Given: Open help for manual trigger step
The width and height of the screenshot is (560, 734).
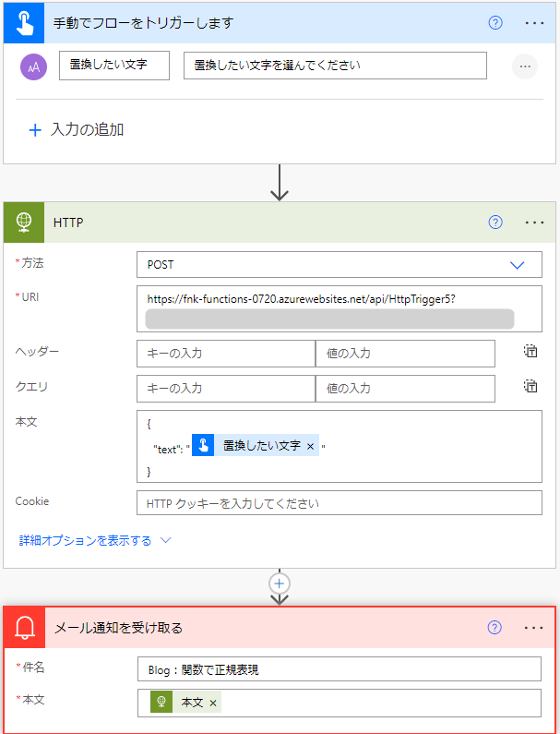Looking at the screenshot, I should click(495, 22).
